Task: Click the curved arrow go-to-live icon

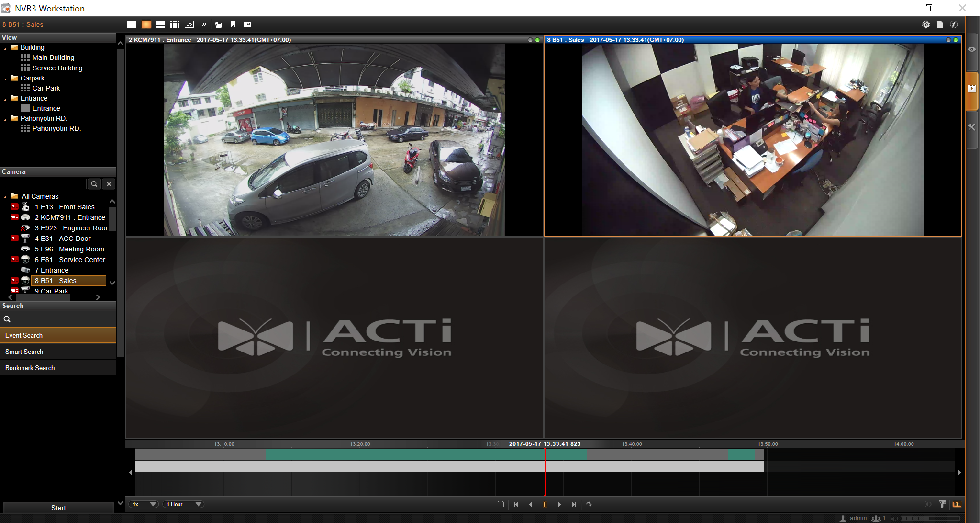Action: pyautogui.click(x=589, y=504)
